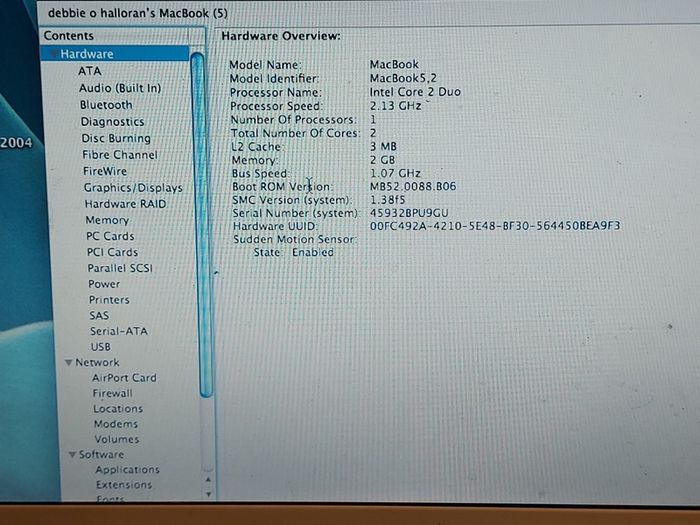This screenshot has width=700, height=525.
Task: Open the Disc Burning entry
Action: point(116,138)
